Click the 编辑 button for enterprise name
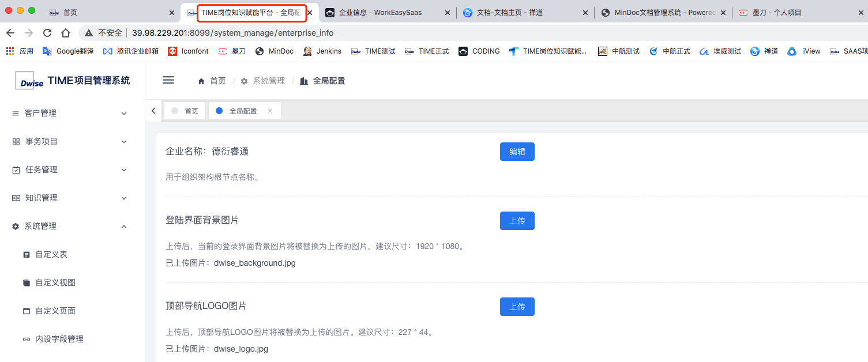Screen dimensions: 868x362 pos(517,152)
